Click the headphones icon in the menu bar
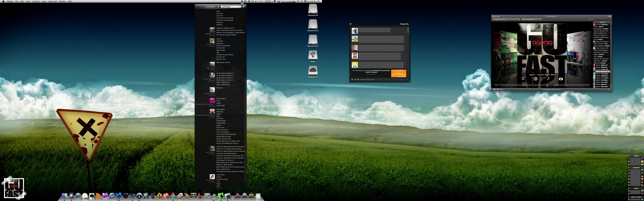Image resolution: width=644 pixels, height=201 pixels. 302,1
